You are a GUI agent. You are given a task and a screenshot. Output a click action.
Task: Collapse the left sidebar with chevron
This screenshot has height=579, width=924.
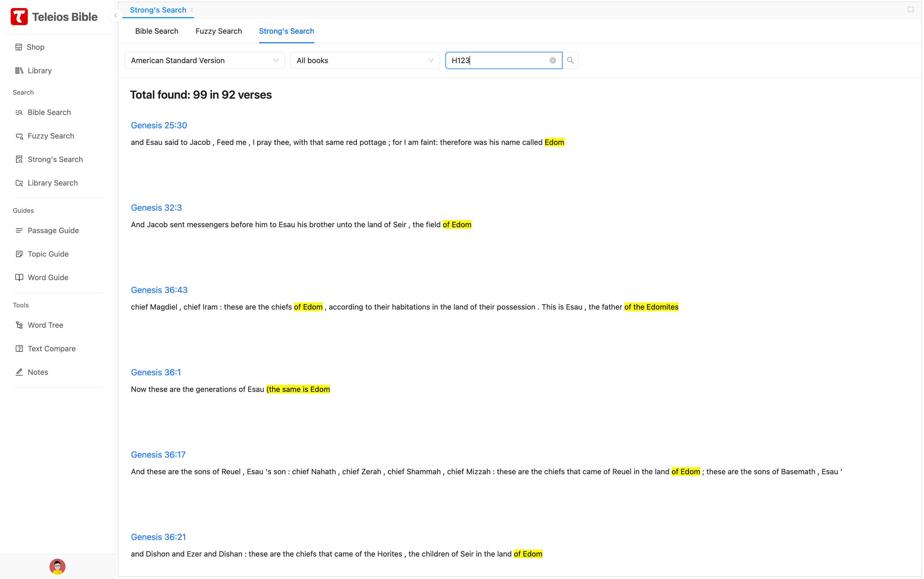115,16
